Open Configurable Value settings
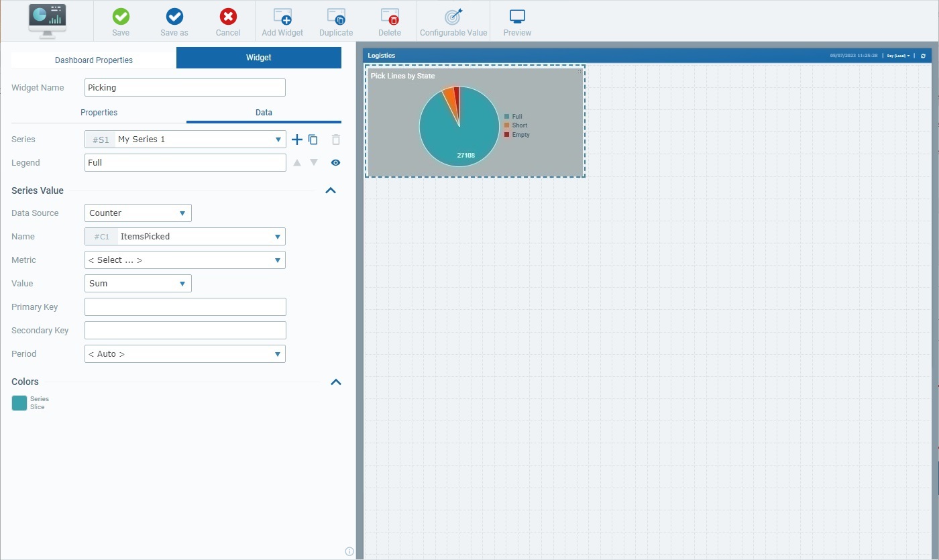This screenshot has height=560, width=939. tap(453, 20)
